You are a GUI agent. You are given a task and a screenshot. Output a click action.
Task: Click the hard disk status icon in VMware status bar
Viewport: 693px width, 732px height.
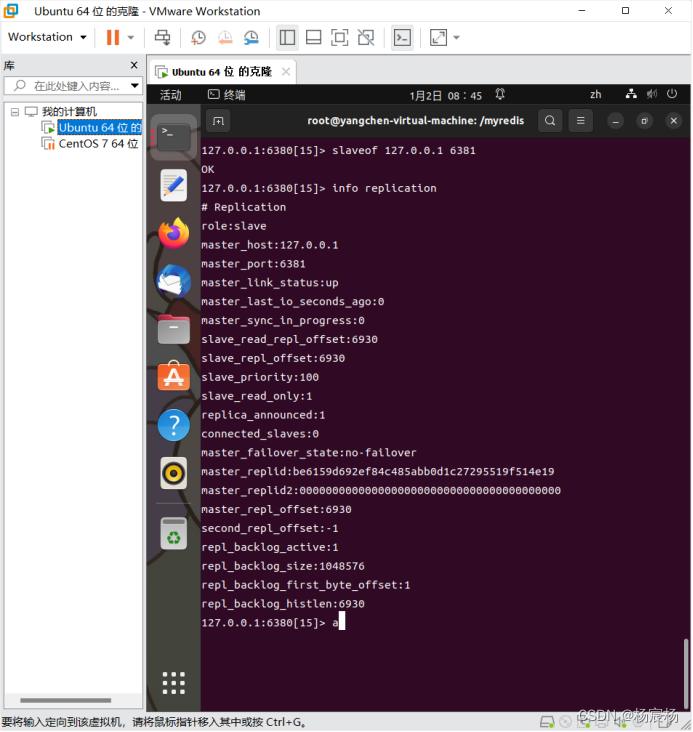tap(547, 722)
